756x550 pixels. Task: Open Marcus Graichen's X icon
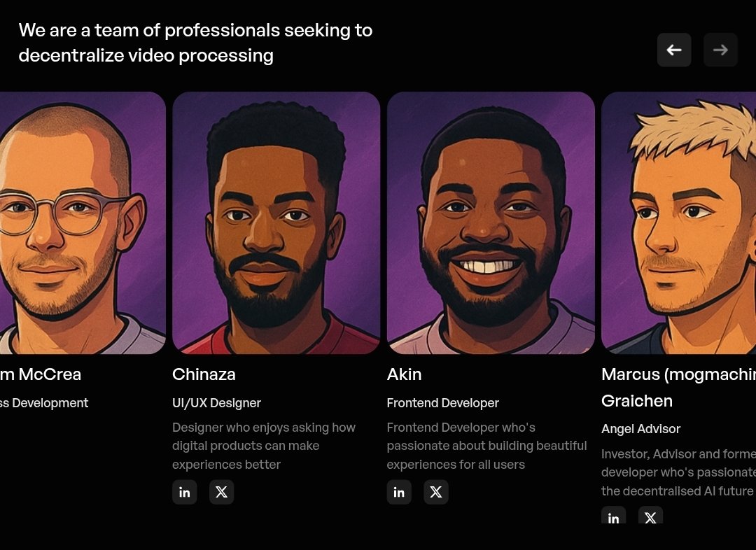(650, 515)
